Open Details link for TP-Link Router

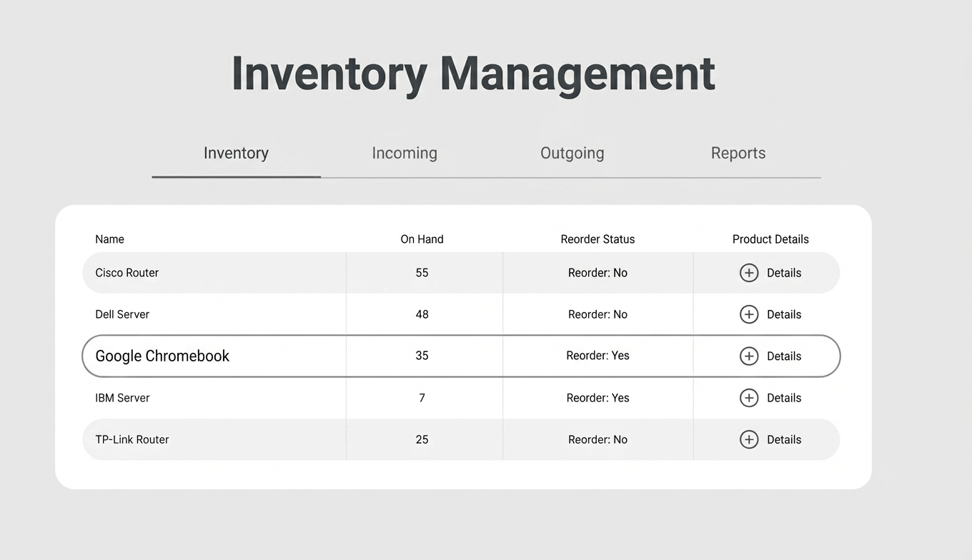point(784,439)
